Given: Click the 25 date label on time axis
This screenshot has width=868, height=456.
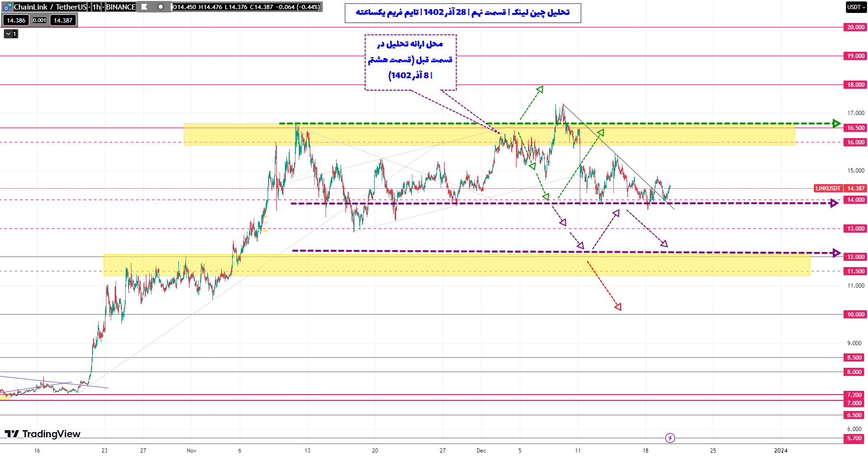Looking at the screenshot, I should tap(713, 451).
